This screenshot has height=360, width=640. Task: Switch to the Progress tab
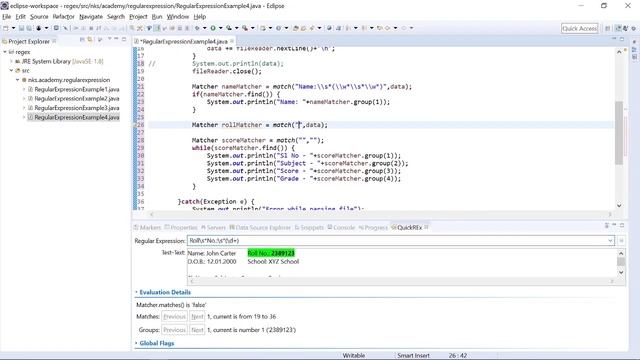coord(373,227)
